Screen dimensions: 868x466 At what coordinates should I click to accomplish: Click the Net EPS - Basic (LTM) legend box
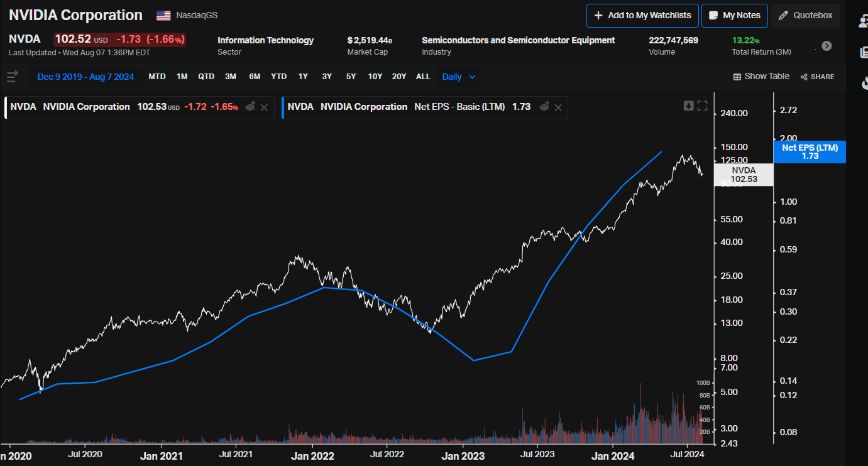click(x=425, y=107)
